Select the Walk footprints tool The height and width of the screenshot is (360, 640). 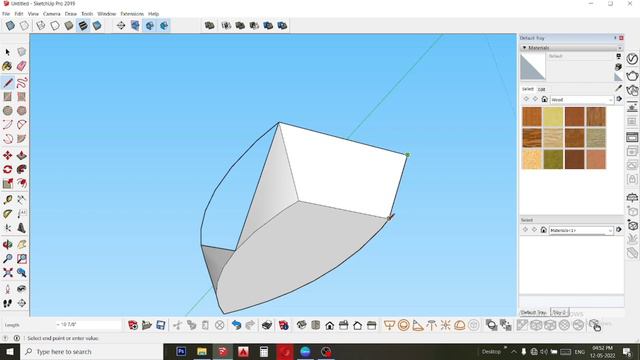click(8, 303)
